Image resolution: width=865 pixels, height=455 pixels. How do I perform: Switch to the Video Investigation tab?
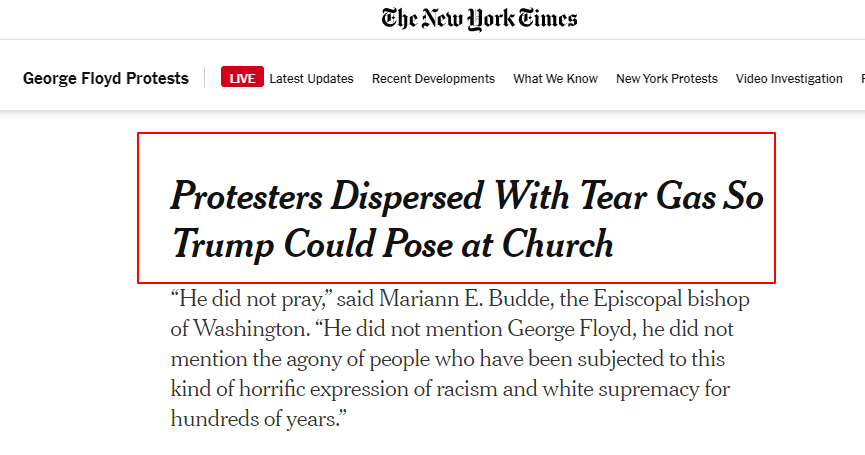[x=789, y=79]
